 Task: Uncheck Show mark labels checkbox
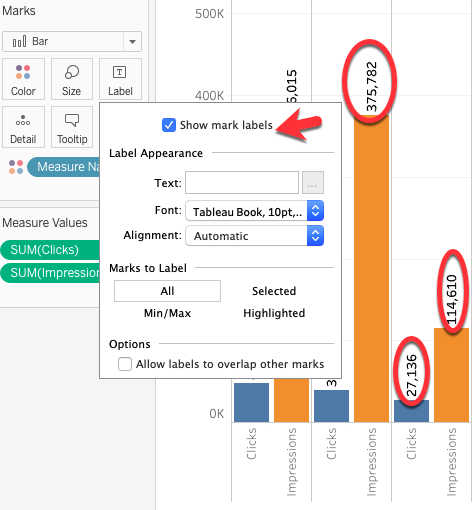[169, 125]
